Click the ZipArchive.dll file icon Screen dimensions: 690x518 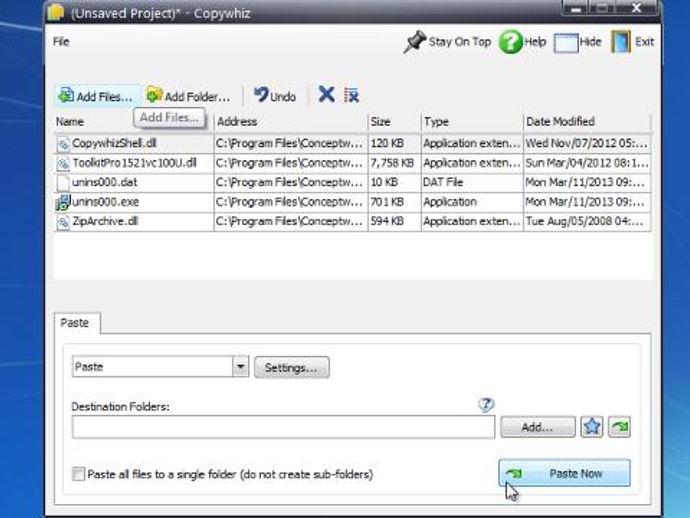63,222
